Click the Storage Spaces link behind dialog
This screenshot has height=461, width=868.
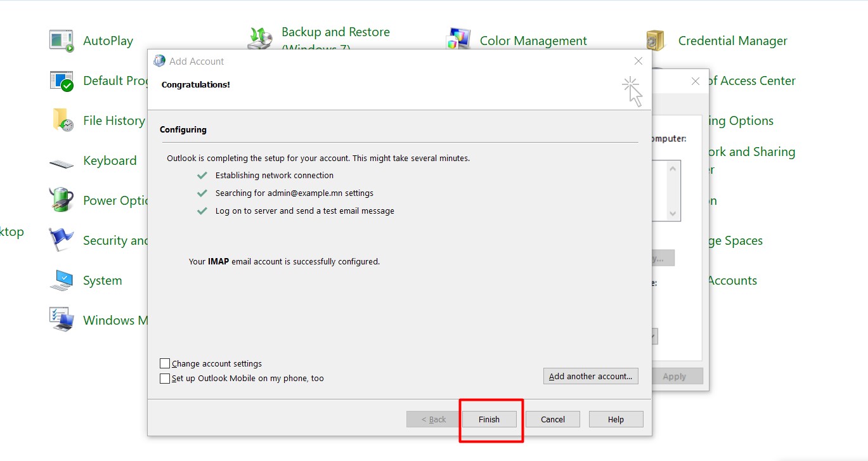(735, 240)
